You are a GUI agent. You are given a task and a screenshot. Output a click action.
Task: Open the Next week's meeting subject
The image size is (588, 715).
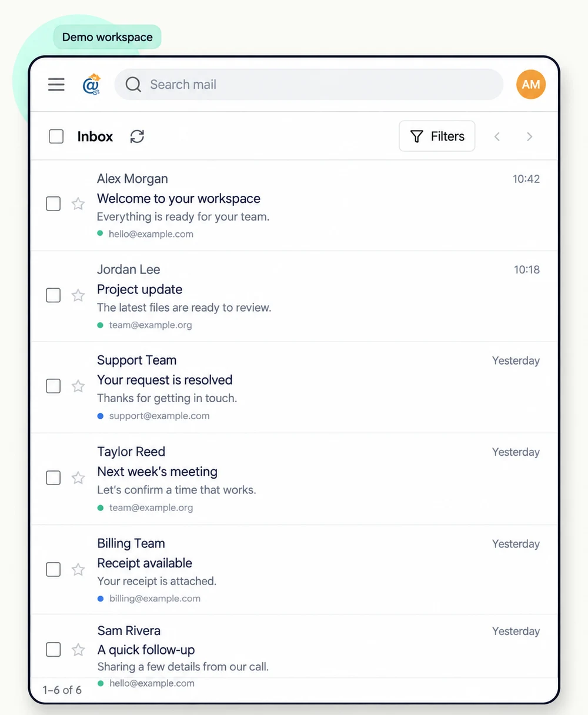pyautogui.click(x=158, y=472)
